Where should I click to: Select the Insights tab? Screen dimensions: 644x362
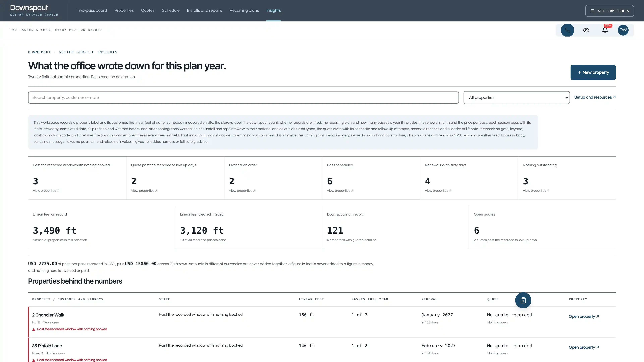274,11
